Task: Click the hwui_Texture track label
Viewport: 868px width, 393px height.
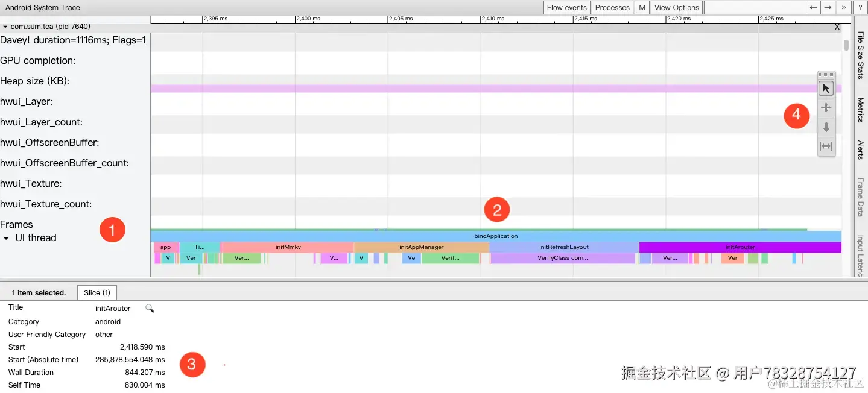Action: pos(31,184)
